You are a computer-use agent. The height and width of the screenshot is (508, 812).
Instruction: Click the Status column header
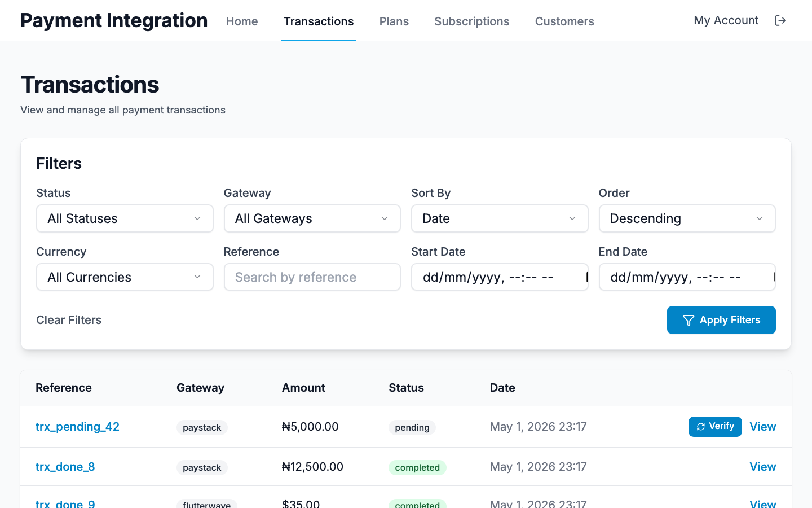click(x=406, y=388)
